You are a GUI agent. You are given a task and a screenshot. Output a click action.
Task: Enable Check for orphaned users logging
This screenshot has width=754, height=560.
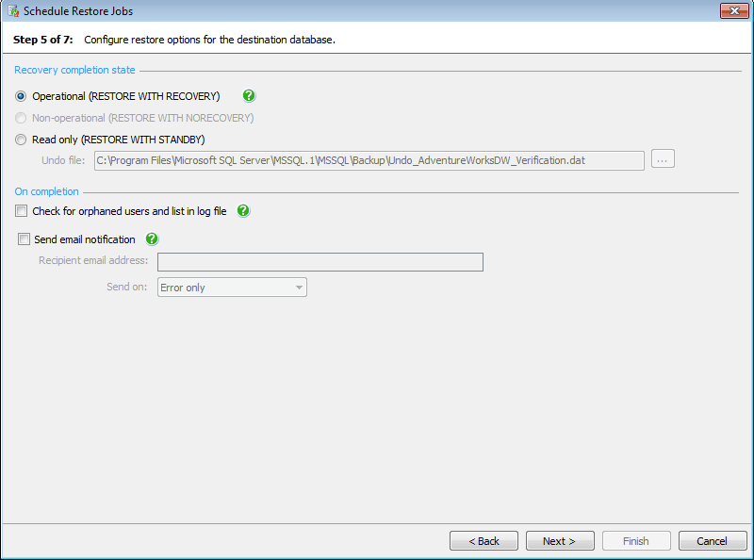tap(23, 211)
